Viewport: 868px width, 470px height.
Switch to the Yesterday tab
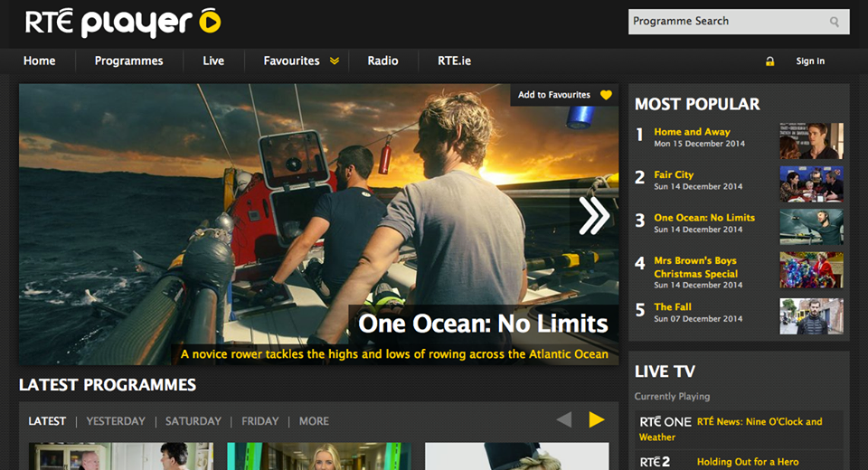pyautogui.click(x=116, y=421)
